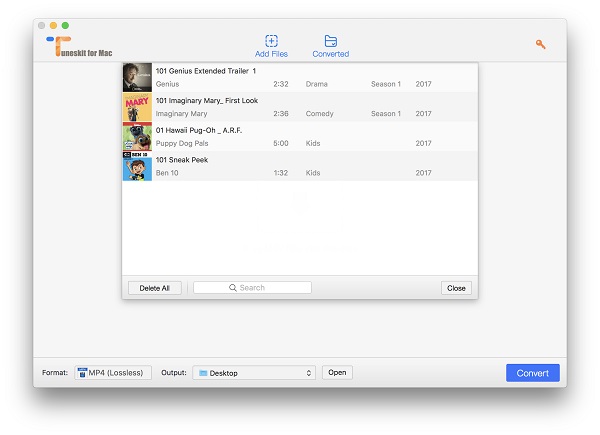The height and width of the screenshot is (435, 600).
Task: Open the MP4 (Lossless) format selector
Action: [113, 373]
